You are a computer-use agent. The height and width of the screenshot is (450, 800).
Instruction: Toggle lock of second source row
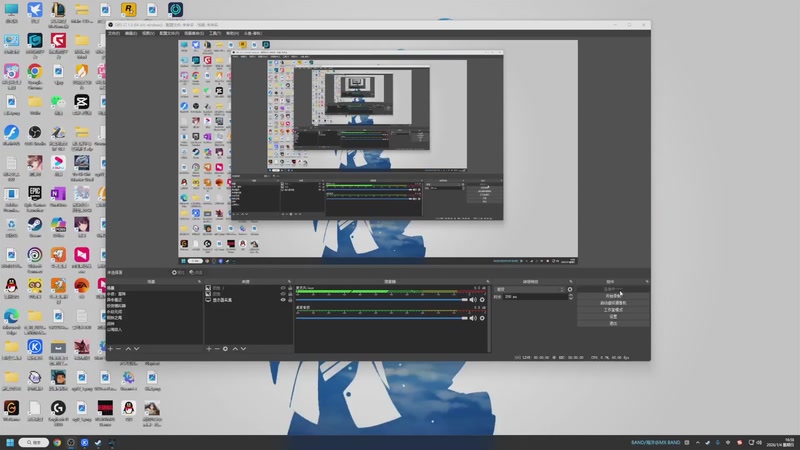[x=290, y=294]
